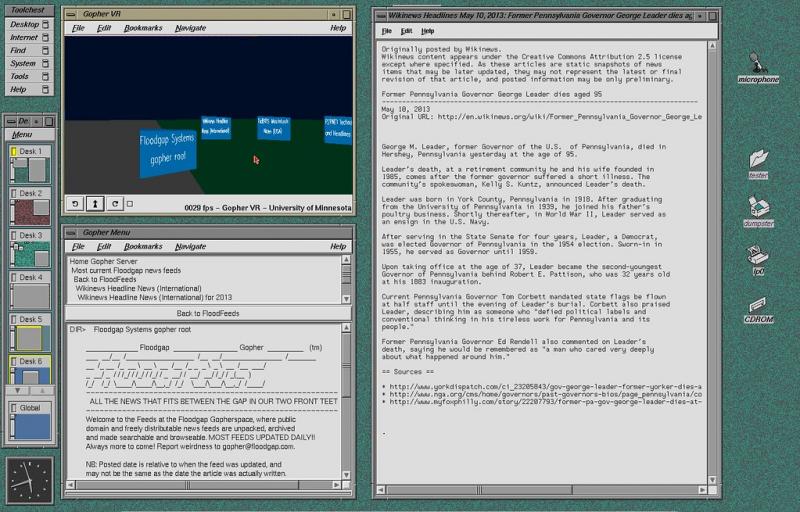Click the yorkdispatch.com source URL
Screen dimensions: 800x512
pyautogui.click(x=545, y=387)
